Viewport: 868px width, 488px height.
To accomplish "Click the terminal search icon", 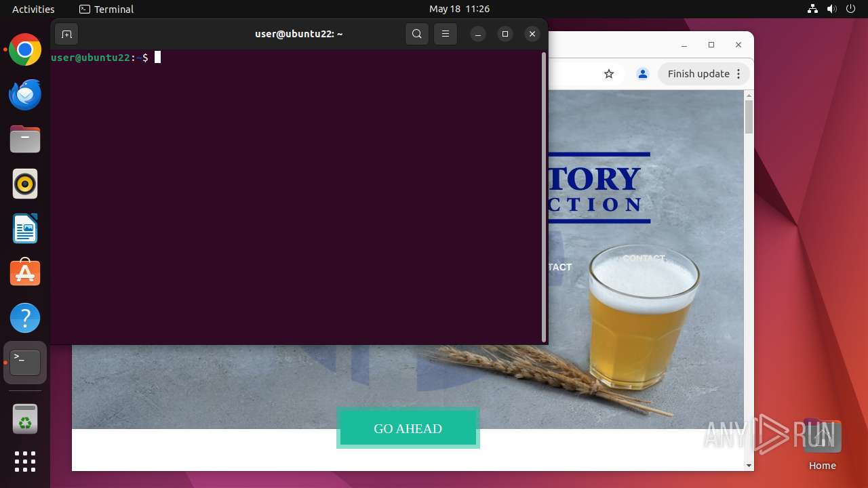I will (x=417, y=34).
